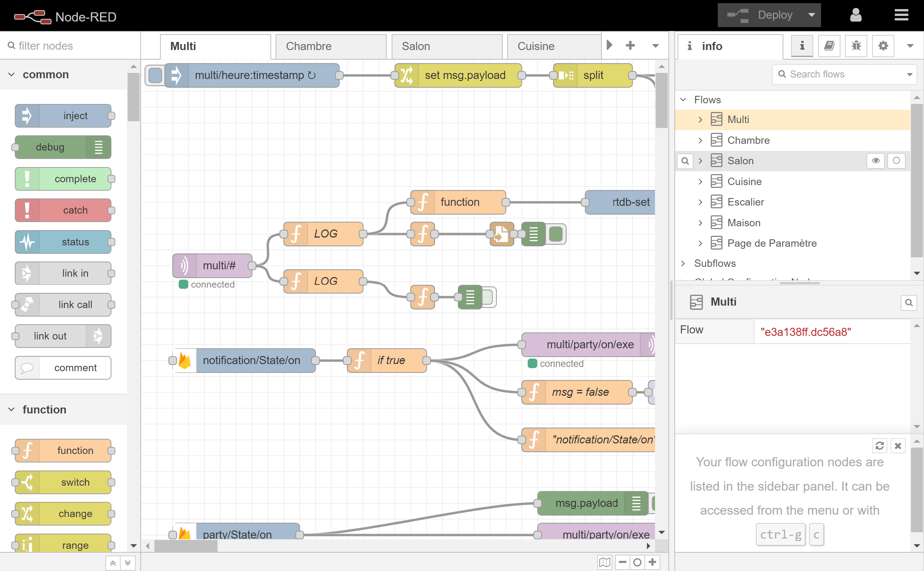Zoom in on the canvas

coord(653,562)
